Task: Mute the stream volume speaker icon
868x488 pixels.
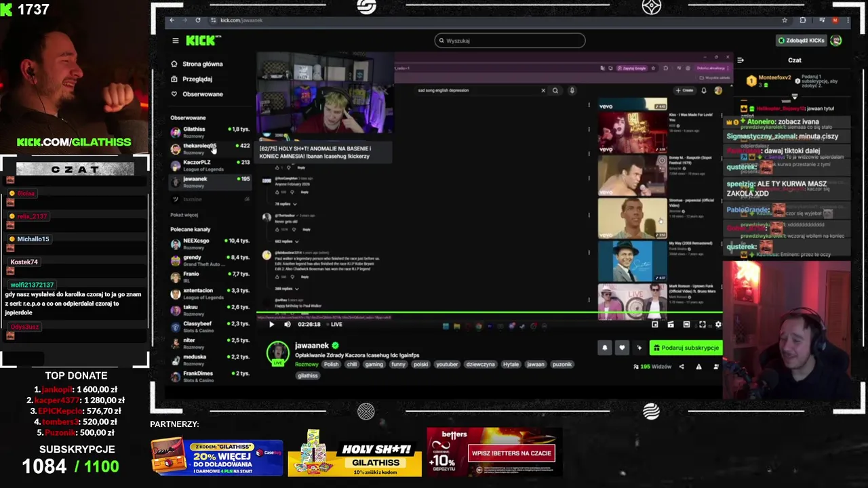Action: [x=287, y=325]
